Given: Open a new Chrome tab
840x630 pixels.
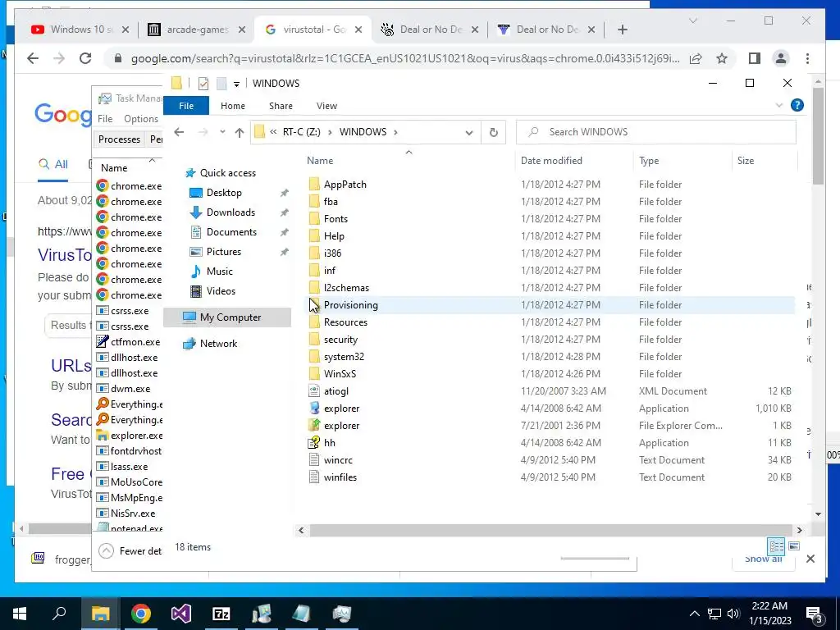Looking at the screenshot, I should point(622,30).
